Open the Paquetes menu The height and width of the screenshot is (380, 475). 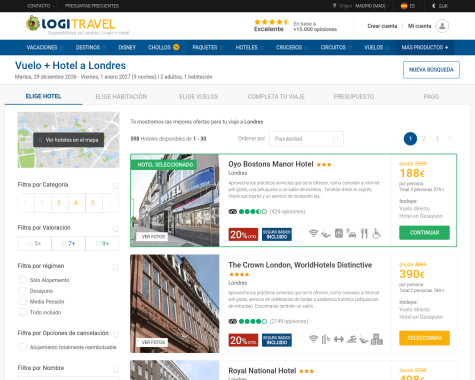207,47
